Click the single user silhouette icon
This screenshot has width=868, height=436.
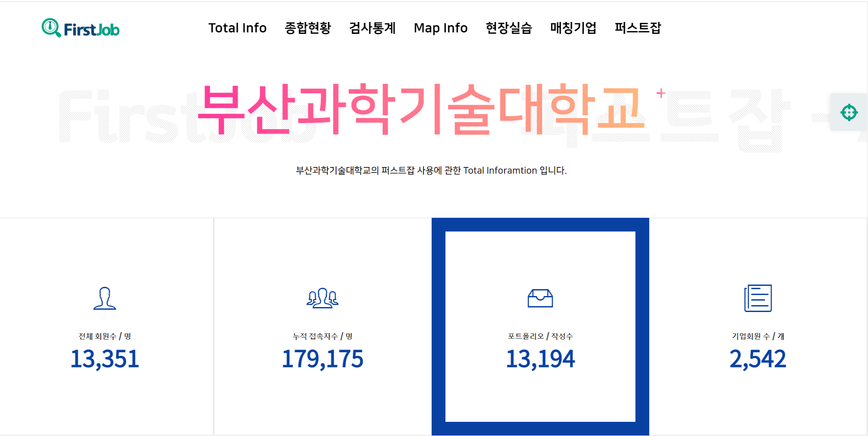(105, 298)
